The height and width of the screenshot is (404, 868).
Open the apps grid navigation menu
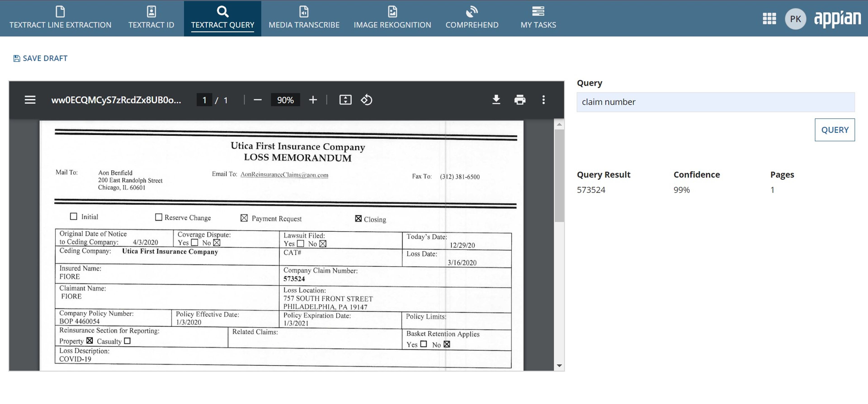click(x=769, y=19)
